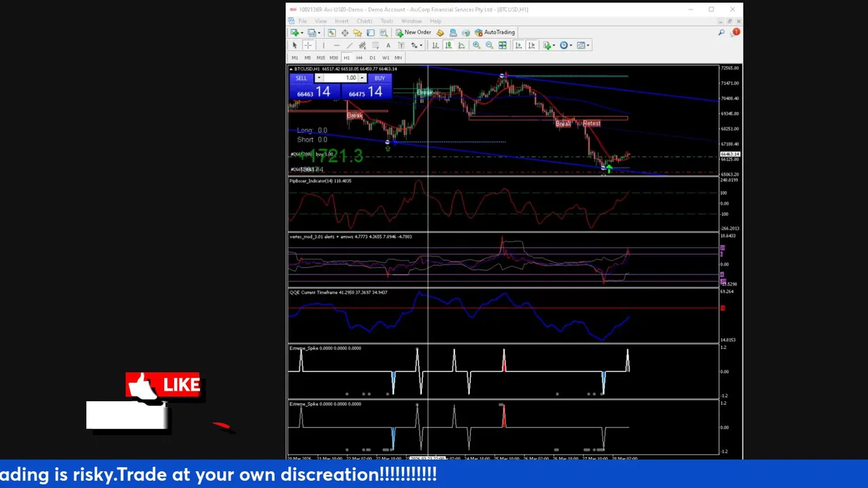Screen dimensions: 868x488
Task: Select the text 'A' tool
Action: click(x=388, y=45)
